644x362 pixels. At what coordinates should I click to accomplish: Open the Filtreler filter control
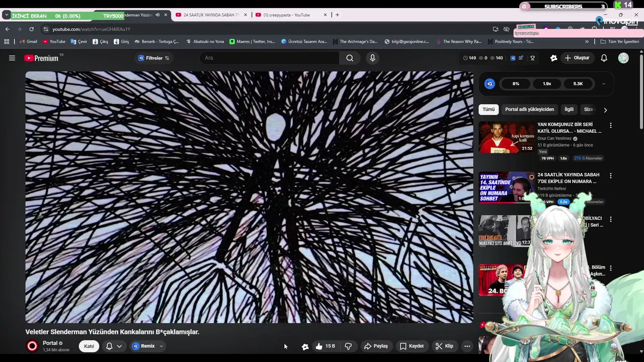click(153, 58)
